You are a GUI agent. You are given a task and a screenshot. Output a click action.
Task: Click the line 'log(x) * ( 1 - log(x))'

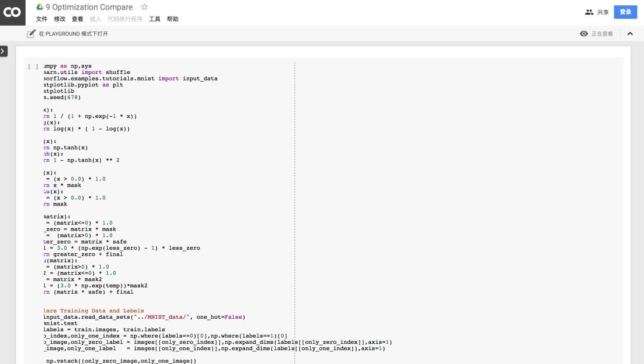pyautogui.click(x=86, y=129)
